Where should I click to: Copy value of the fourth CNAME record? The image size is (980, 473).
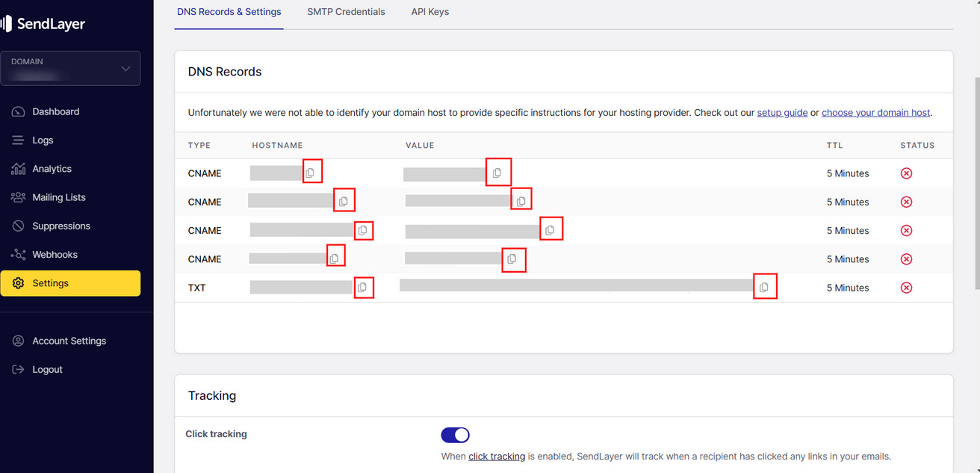[513, 259]
